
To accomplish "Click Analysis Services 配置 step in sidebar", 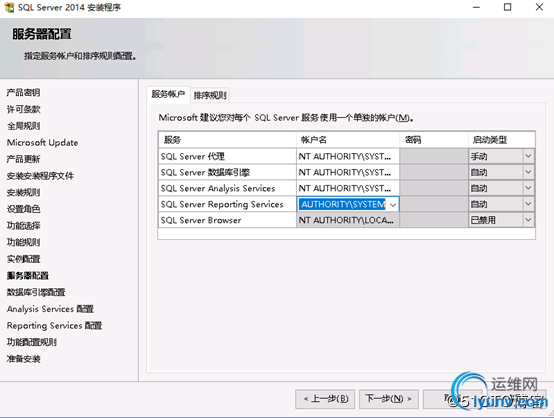I will [x=50, y=309].
